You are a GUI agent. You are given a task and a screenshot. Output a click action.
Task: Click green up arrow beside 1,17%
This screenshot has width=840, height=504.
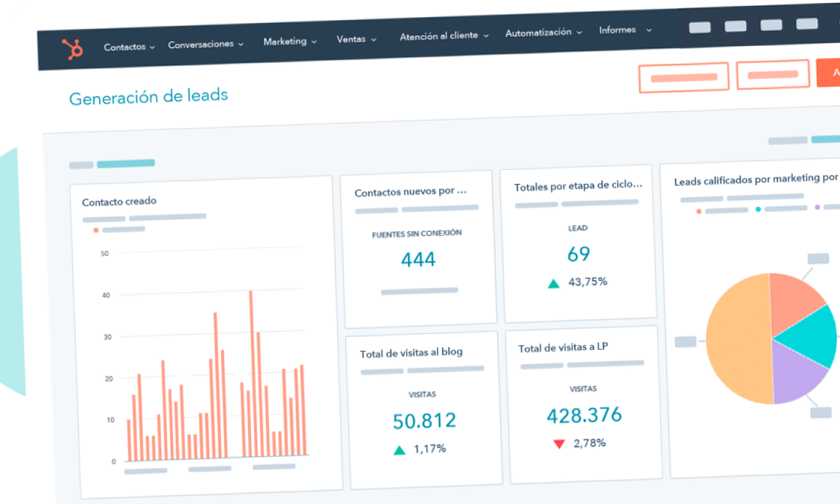399,450
